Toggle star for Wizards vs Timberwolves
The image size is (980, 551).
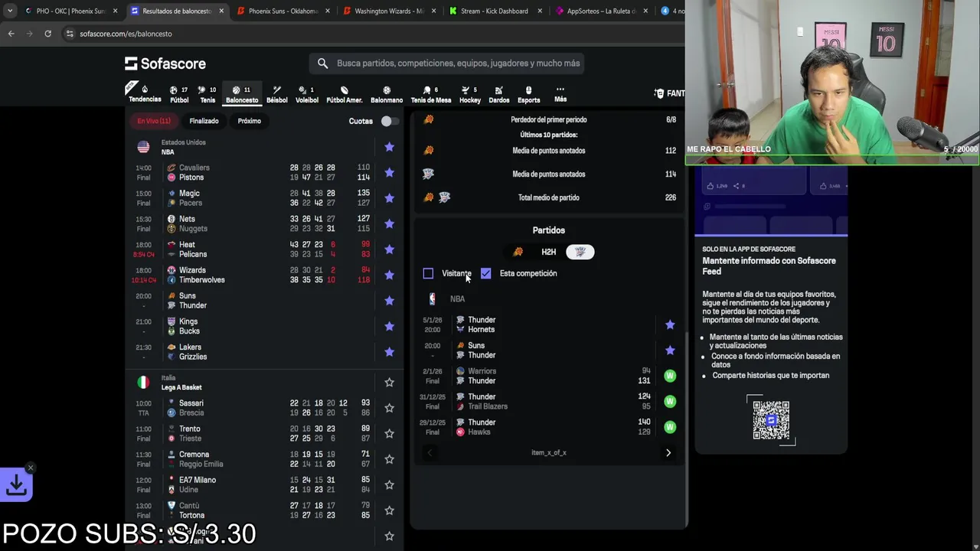click(389, 275)
